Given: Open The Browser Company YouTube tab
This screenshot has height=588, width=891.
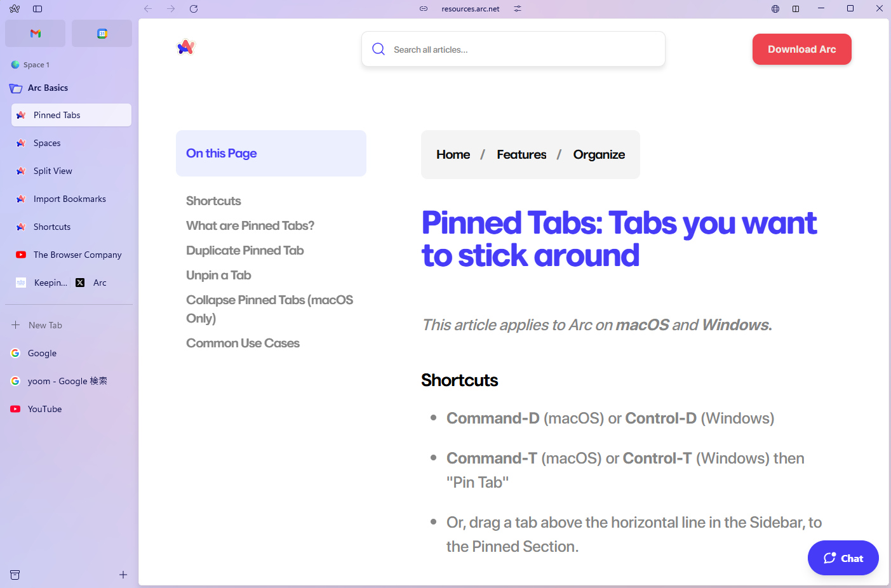Looking at the screenshot, I should click(x=71, y=255).
